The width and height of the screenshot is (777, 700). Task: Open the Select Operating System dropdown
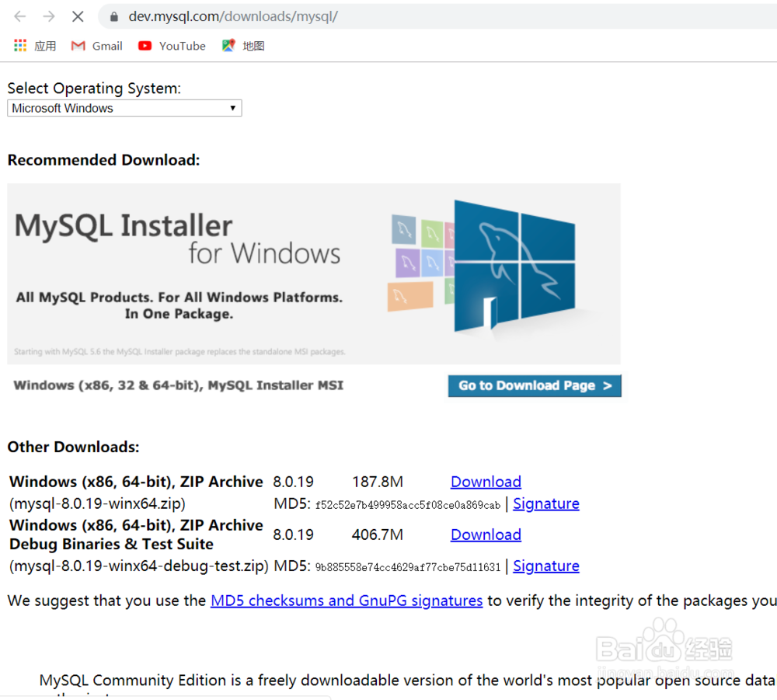(124, 108)
